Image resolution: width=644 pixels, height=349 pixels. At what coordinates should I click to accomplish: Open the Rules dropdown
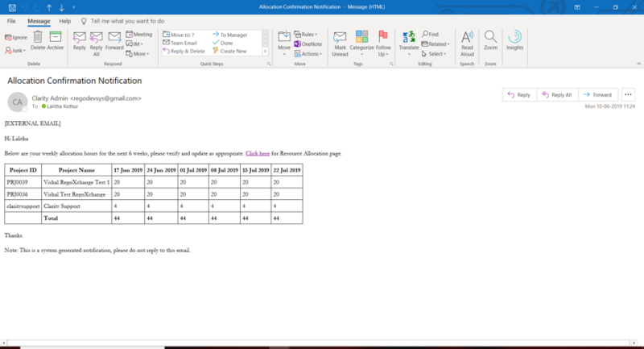click(x=306, y=34)
